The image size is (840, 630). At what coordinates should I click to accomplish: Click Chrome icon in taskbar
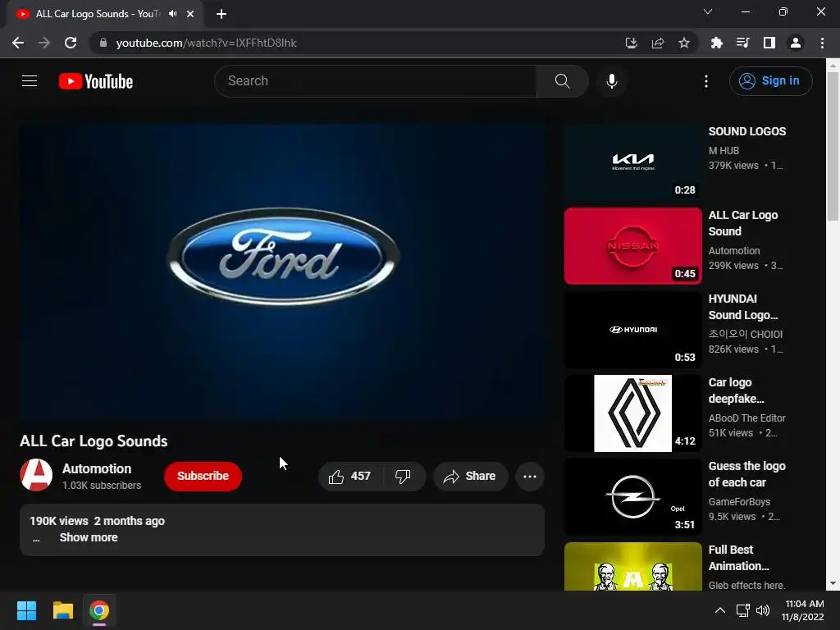point(99,610)
